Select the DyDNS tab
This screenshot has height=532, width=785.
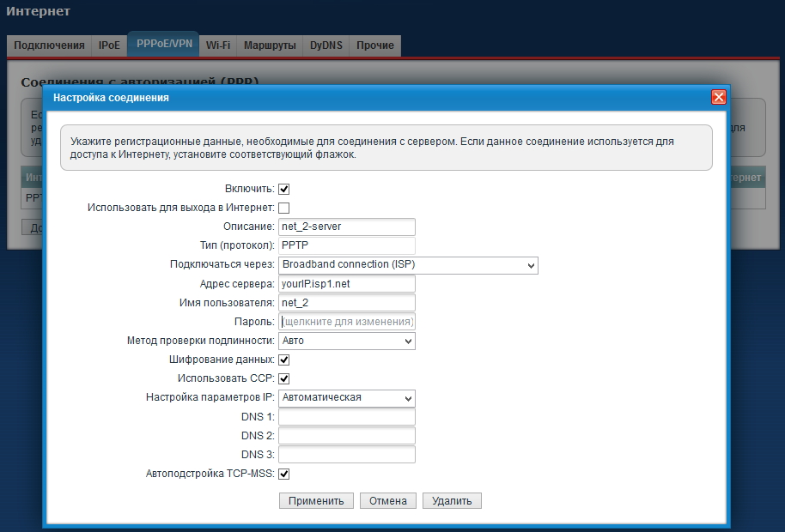[326, 45]
